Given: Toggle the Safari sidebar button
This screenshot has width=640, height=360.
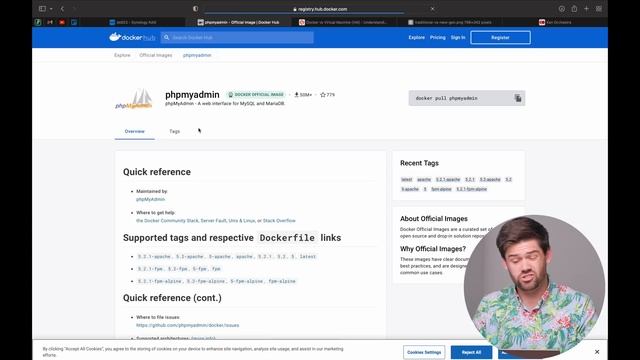Looking at the screenshot, I should (x=42, y=9).
